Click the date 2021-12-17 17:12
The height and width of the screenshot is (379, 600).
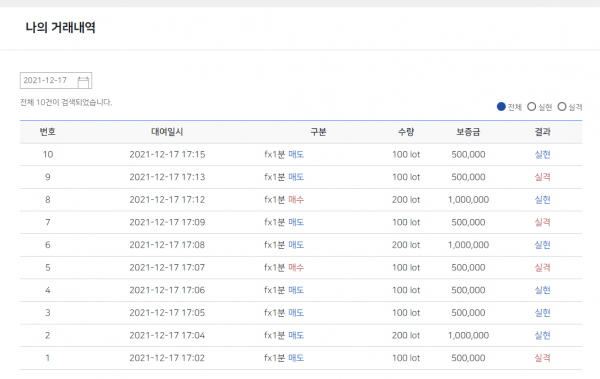(x=167, y=199)
